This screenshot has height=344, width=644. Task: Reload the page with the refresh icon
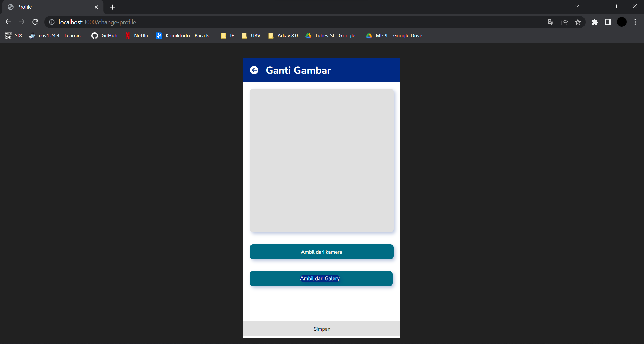[35, 22]
